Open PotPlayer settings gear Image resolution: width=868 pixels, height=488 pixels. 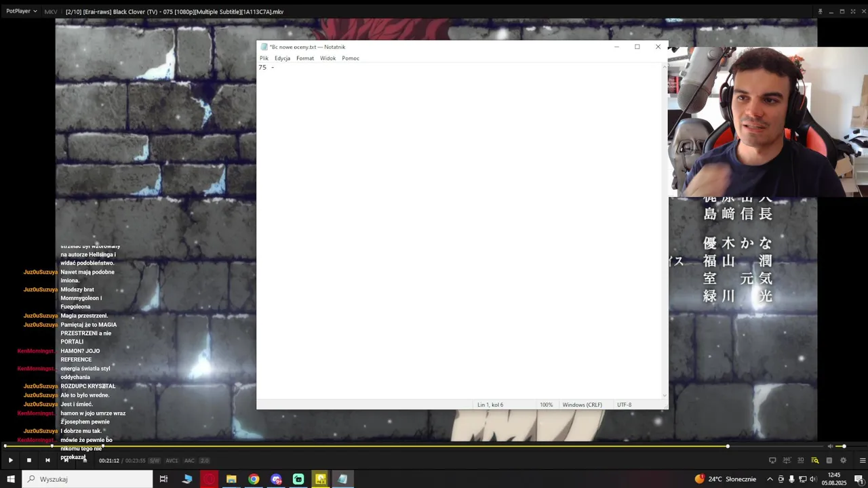click(x=844, y=460)
